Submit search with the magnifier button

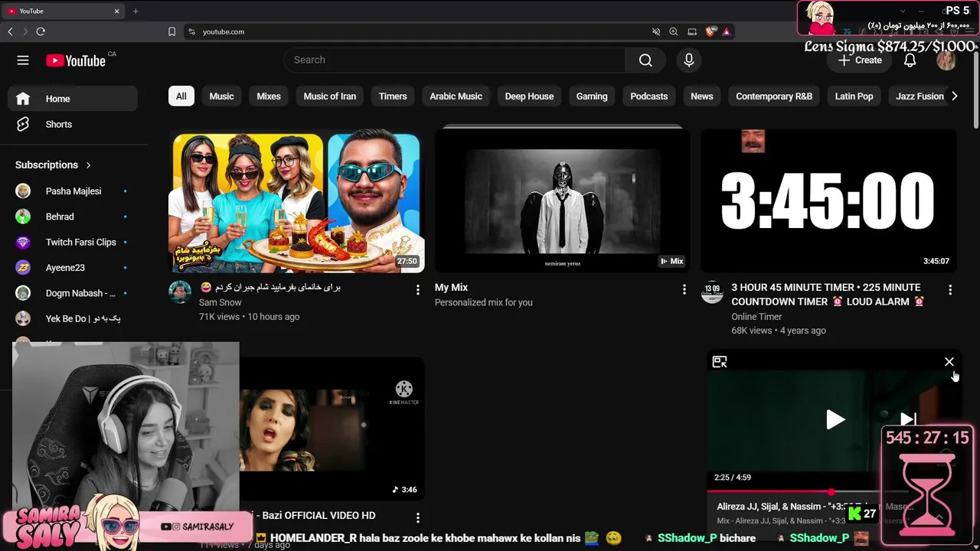(x=645, y=60)
